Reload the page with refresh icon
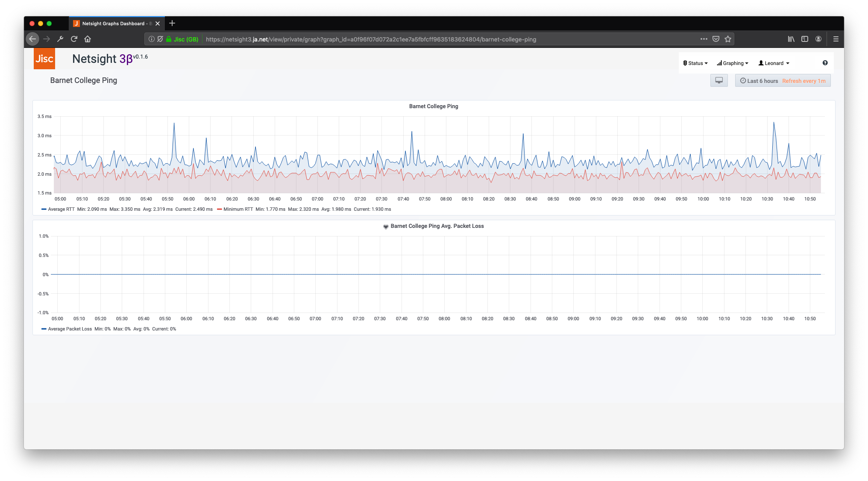Screen dimensions: 868x481 74,39
